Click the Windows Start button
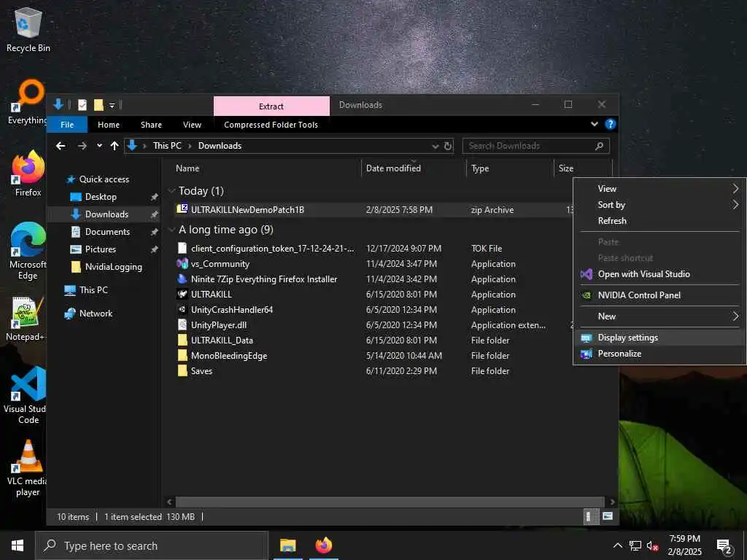The width and height of the screenshot is (747, 560). [18, 545]
